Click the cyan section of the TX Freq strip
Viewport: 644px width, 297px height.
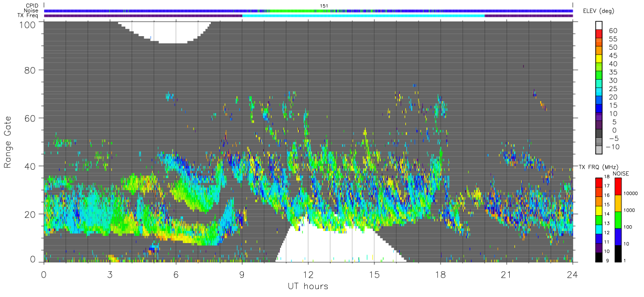[x=363, y=16]
